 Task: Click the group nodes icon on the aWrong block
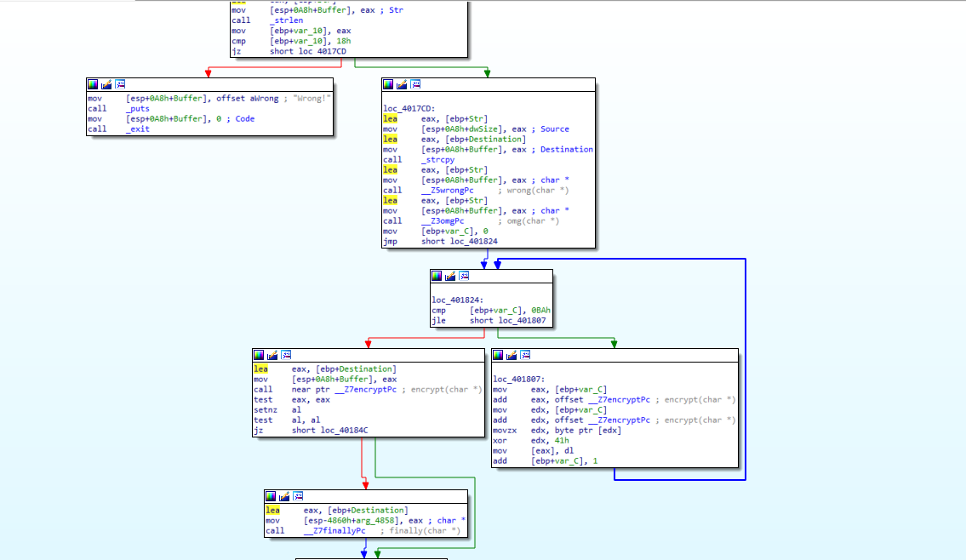pyautogui.click(x=120, y=84)
